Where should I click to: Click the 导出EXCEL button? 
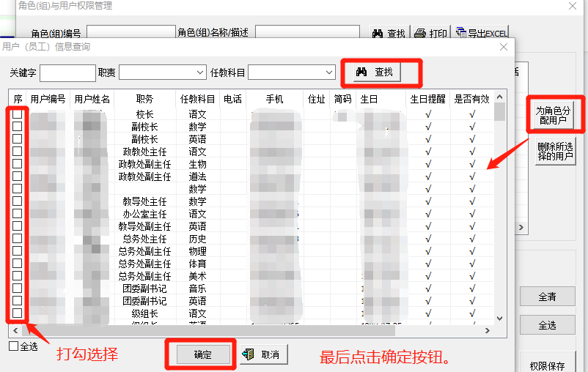click(x=482, y=33)
